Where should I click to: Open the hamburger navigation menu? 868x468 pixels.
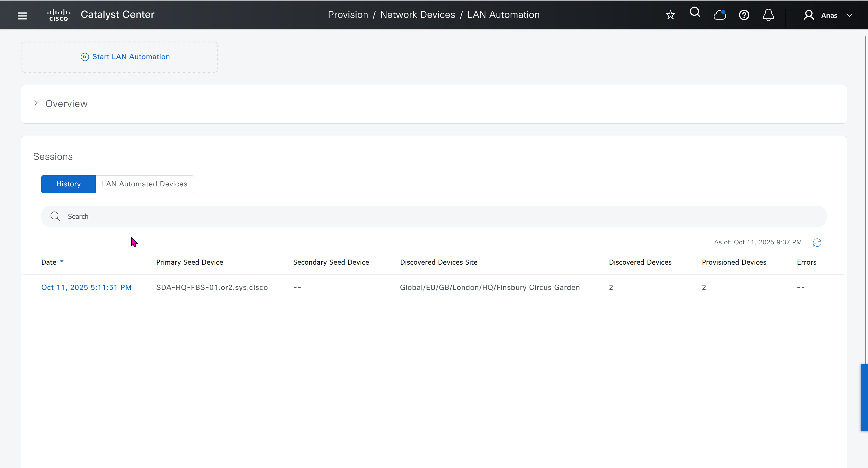coord(22,16)
